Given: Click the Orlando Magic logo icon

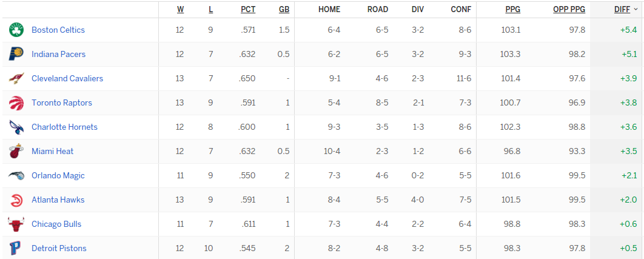Looking at the screenshot, I should click(16, 175).
